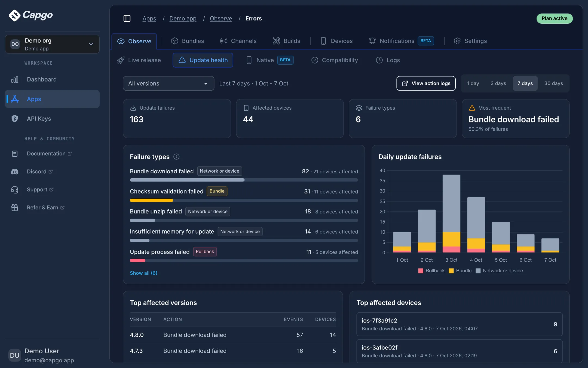This screenshot has width=588, height=368.
Task: Click the 3 Oct chart bar
Action: pyautogui.click(x=451, y=213)
